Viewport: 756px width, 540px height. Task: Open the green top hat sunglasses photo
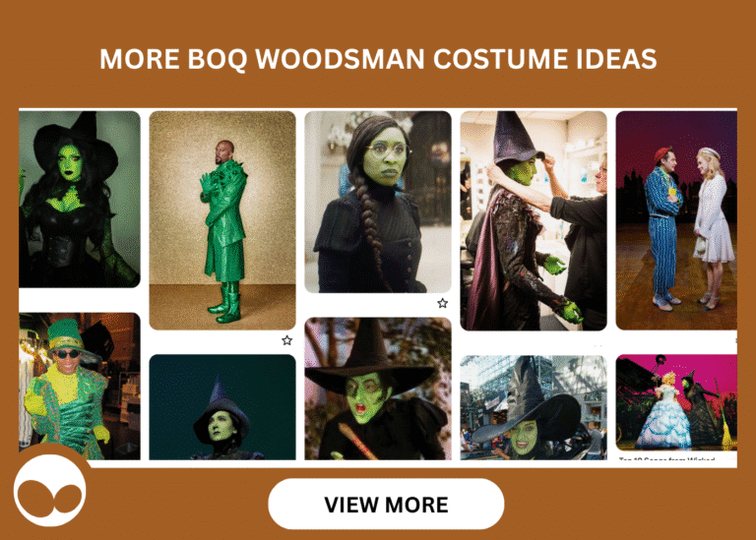click(x=80, y=387)
